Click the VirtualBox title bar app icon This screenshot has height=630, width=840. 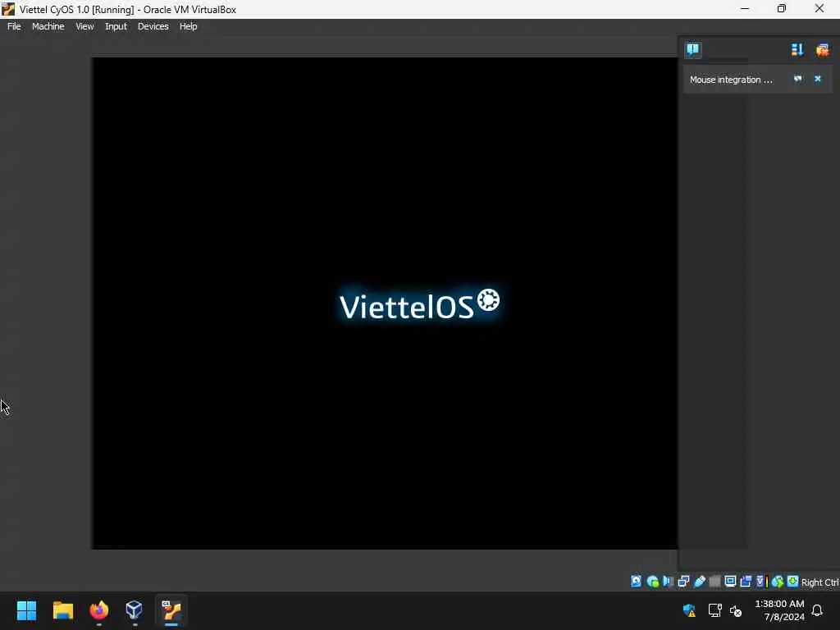(x=8, y=8)
